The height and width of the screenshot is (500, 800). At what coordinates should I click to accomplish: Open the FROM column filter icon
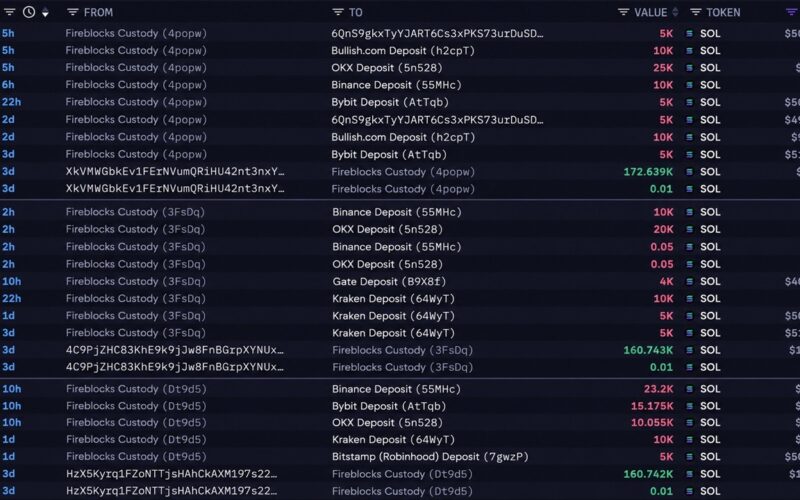(x=72, y=12)
